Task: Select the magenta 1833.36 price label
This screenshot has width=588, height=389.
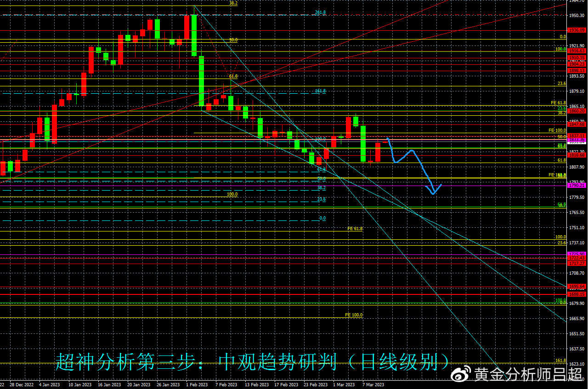Action: pyautogui.click(x=577, y=140)
